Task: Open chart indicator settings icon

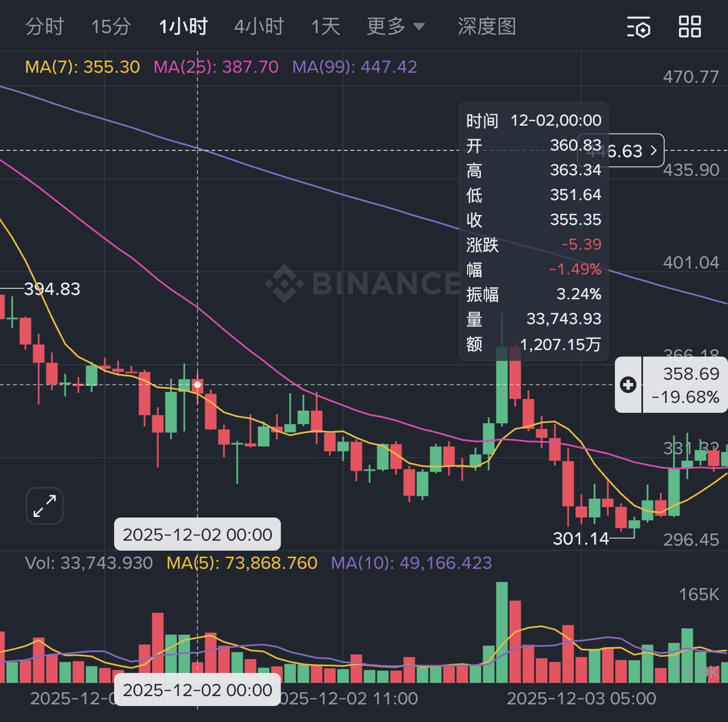Action: coord(639,26)
